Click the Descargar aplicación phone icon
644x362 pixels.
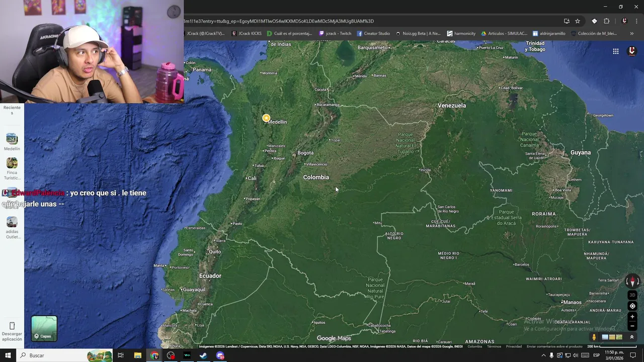pos(12,326)
